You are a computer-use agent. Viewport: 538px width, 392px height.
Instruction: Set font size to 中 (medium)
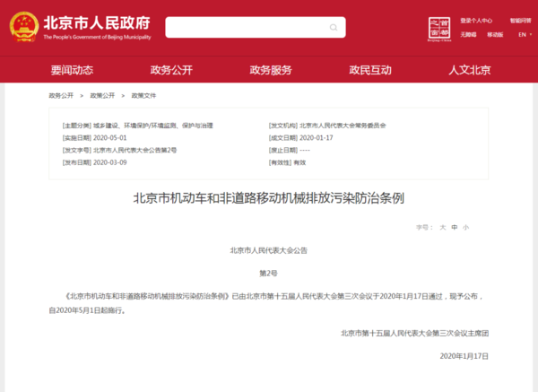tap(455, 228)
